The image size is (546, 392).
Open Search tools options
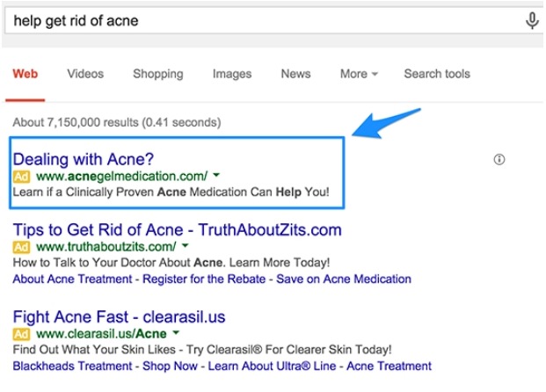click(437, 74)
